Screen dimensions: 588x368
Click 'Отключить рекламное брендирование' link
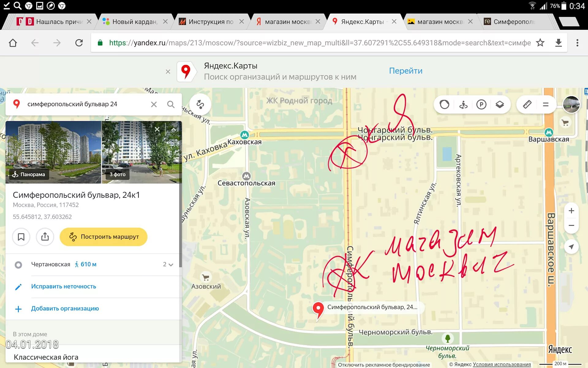click(x=384, y=365)
